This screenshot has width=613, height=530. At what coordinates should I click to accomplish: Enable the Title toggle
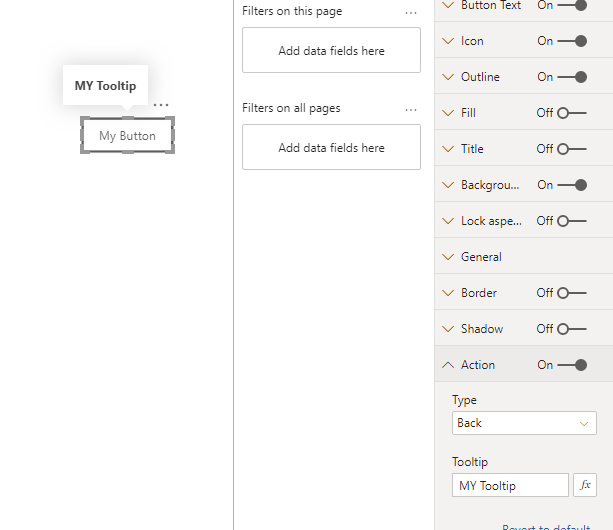572,149
